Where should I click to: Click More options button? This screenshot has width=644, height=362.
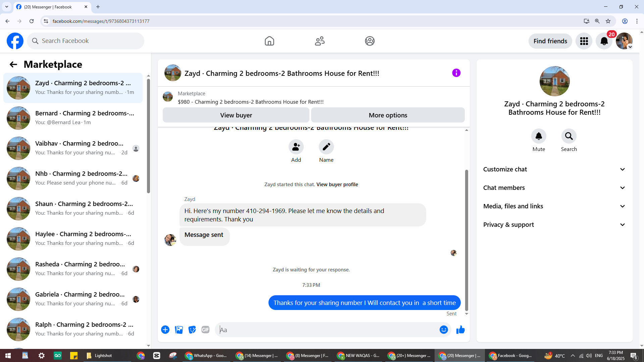388,115
